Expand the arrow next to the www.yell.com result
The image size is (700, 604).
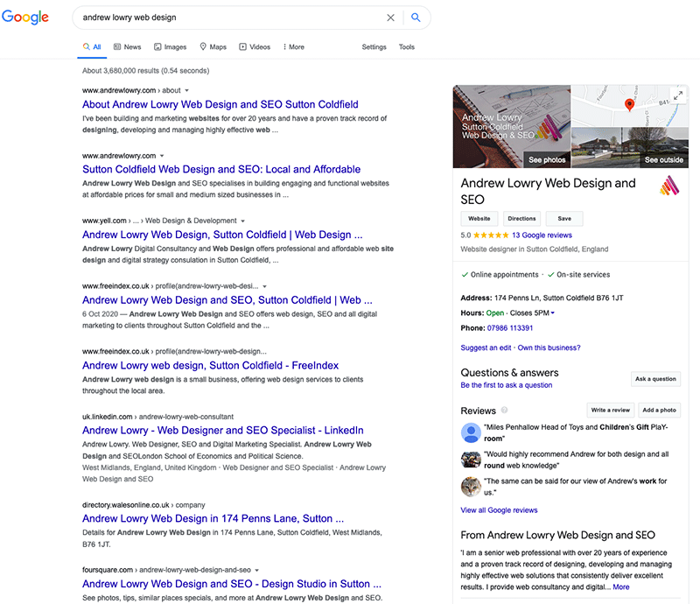point(243,221)
